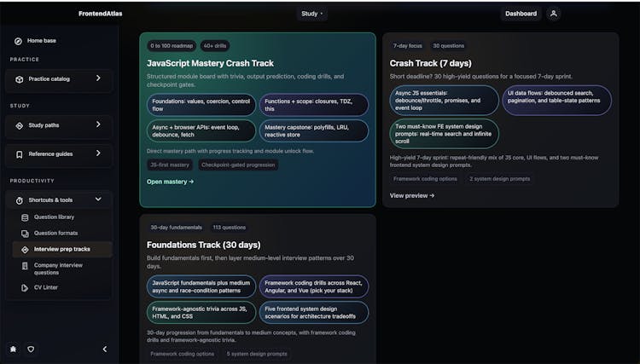Collapse the Shortcuts & tools chevron
The height and width of the screenshot is (364, 640).
coord(98,199)
